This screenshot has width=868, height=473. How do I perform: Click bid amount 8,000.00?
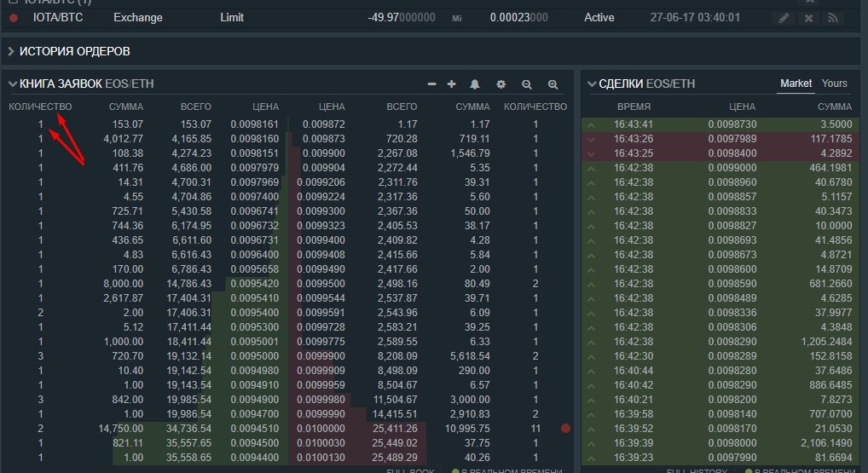pos(123,284)
